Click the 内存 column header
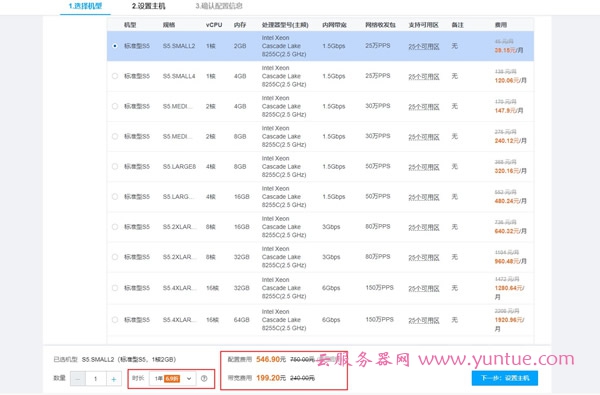 (x=240, y=25)
